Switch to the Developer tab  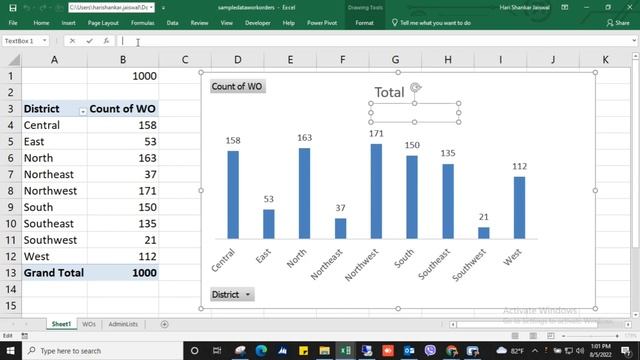[258, 23]
